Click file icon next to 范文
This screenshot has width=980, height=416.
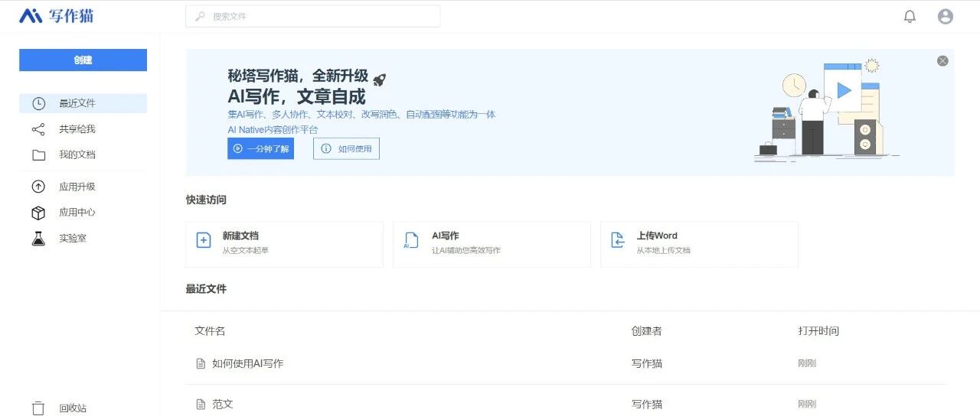201,404
